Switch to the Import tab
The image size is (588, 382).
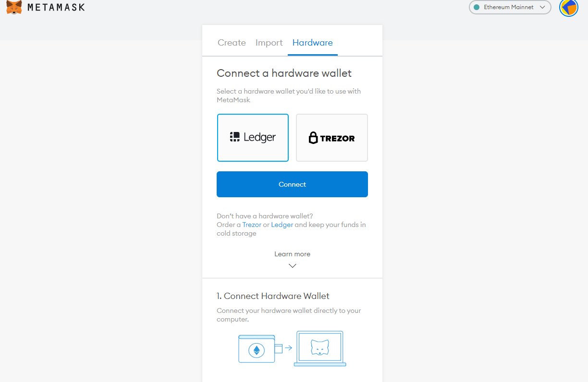coord(269,43)
